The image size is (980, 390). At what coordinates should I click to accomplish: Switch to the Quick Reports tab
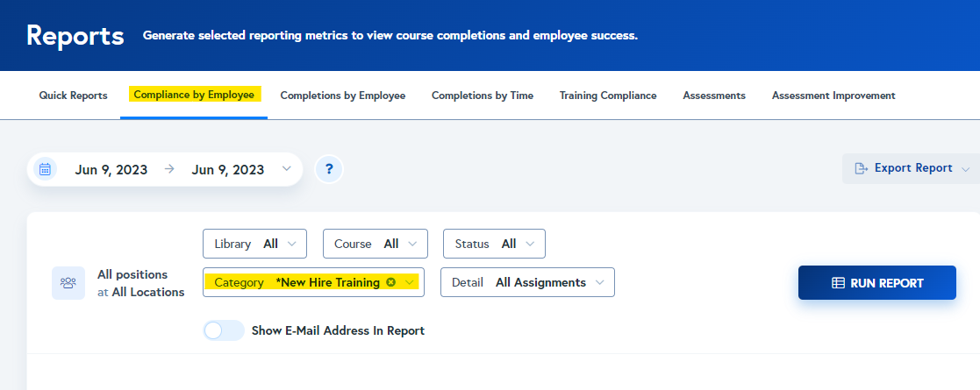[73, 96]
